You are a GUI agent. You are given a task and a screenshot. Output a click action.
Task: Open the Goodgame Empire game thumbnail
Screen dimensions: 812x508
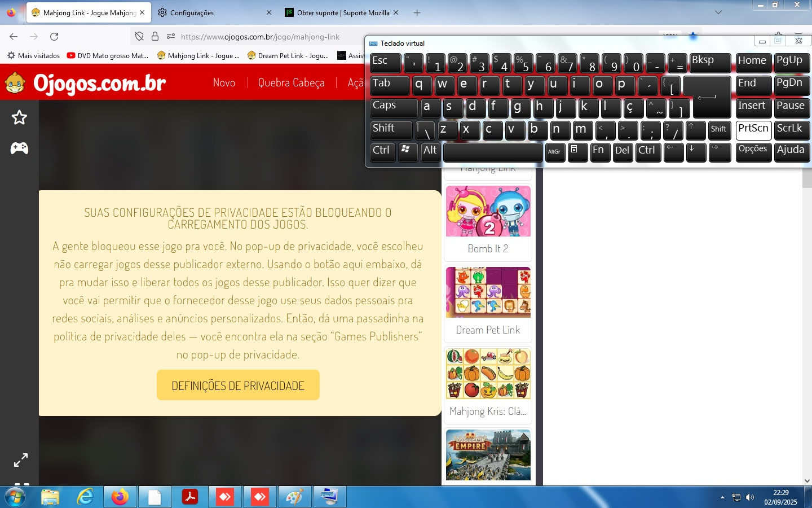(x=488, y=455)
